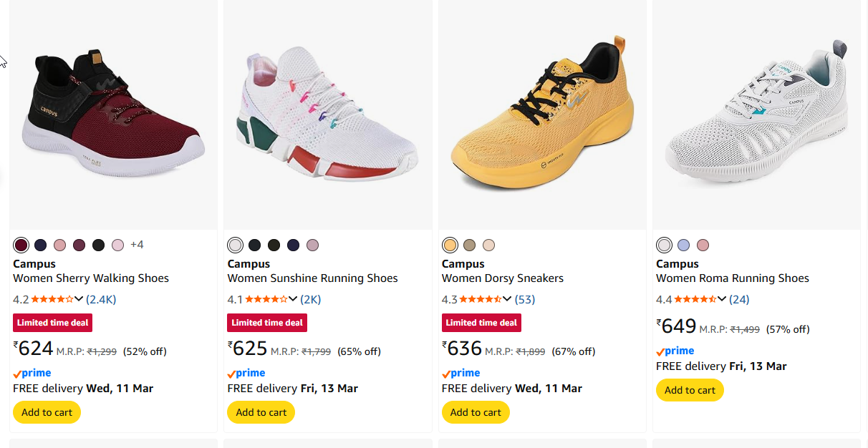
Task: Choose navy swatch under Sherry Walking Shoes
Action: pyautogui.click(x=41, y=245)
